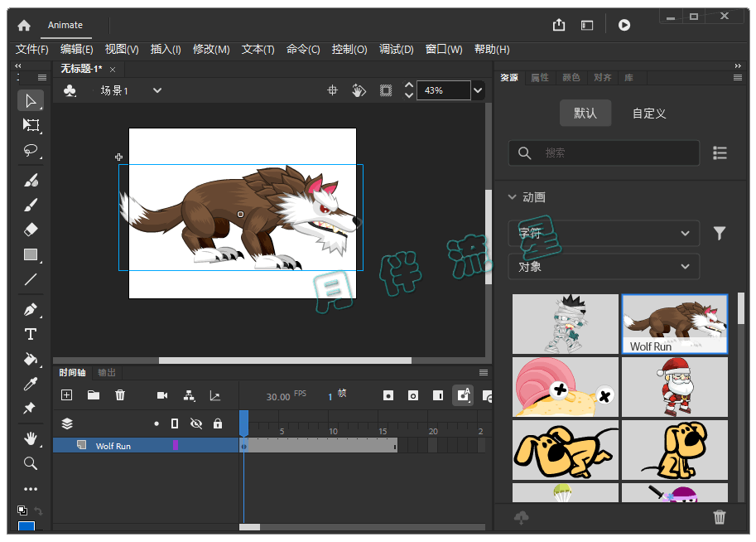Click the blue fill color swatch

(27, 528)
